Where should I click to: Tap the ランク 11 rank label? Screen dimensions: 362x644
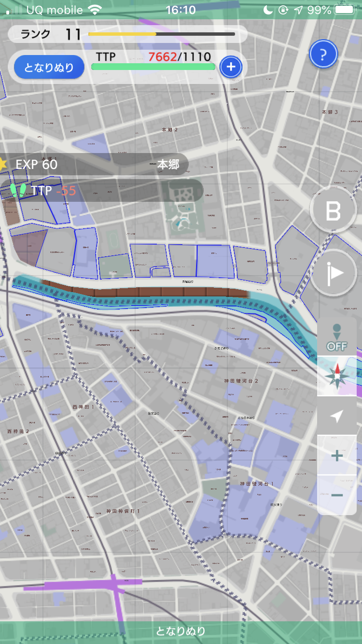click(x=51, y=34)
